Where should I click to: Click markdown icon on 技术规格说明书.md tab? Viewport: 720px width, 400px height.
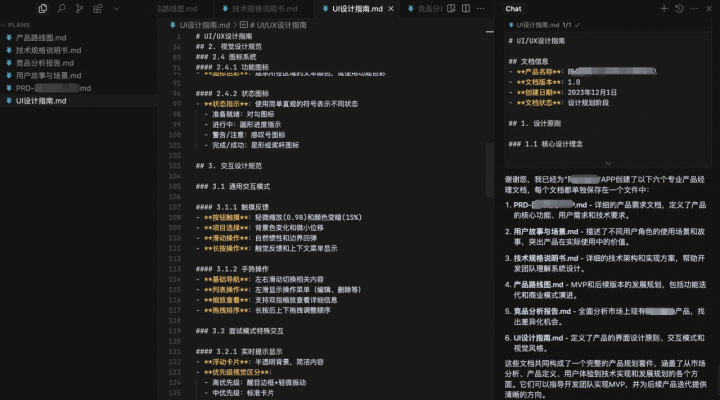[x=225, y=9]
